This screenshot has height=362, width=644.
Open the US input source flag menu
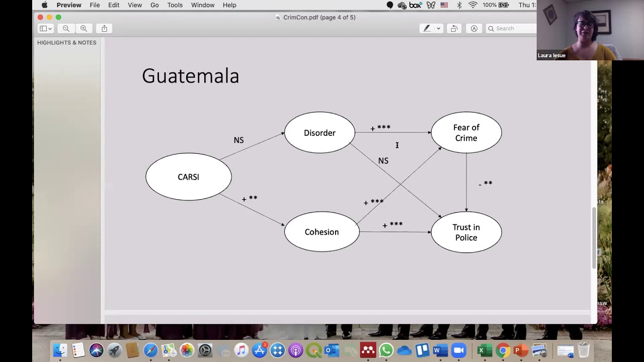[444, 5]
